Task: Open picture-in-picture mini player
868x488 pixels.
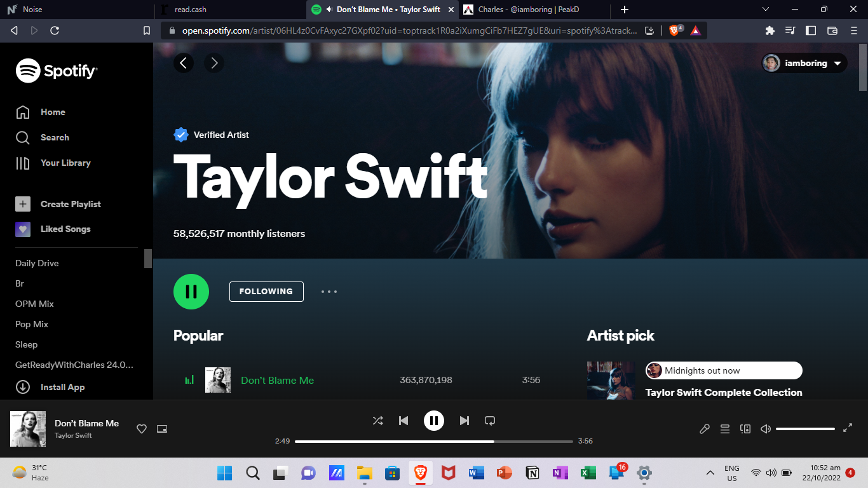Action: (162, 429)
